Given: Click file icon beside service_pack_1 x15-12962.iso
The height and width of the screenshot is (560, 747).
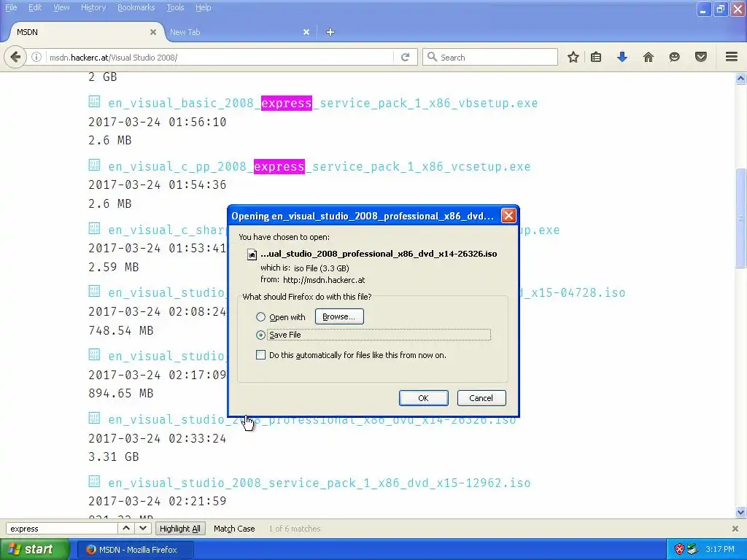Looking at the screenshot, I should (x=94, y=481).
